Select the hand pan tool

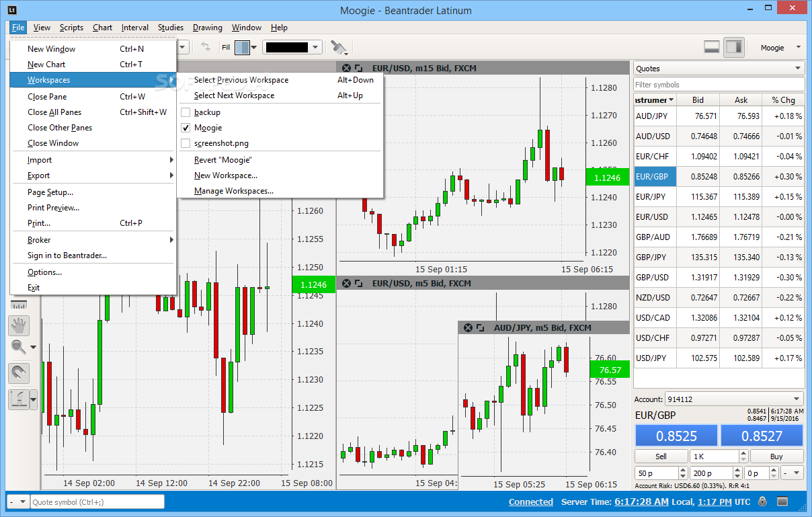(x=19, y=325)
